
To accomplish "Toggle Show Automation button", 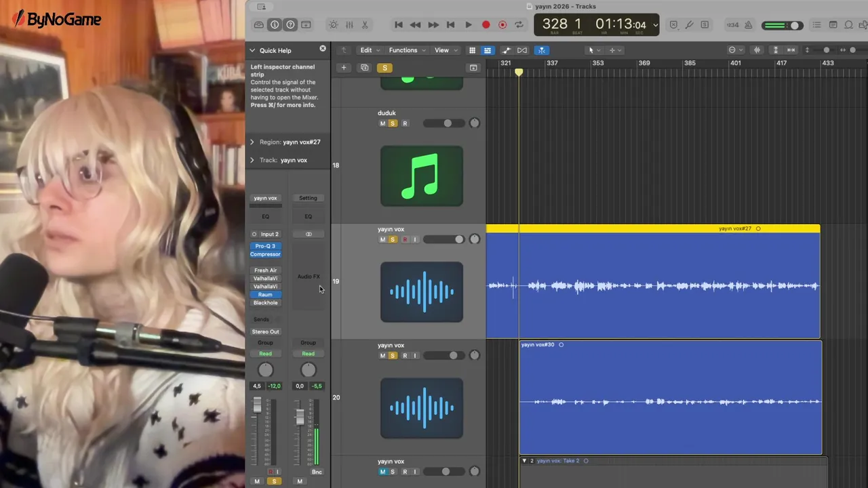I will pyautogui.click(x=507, y=50).
